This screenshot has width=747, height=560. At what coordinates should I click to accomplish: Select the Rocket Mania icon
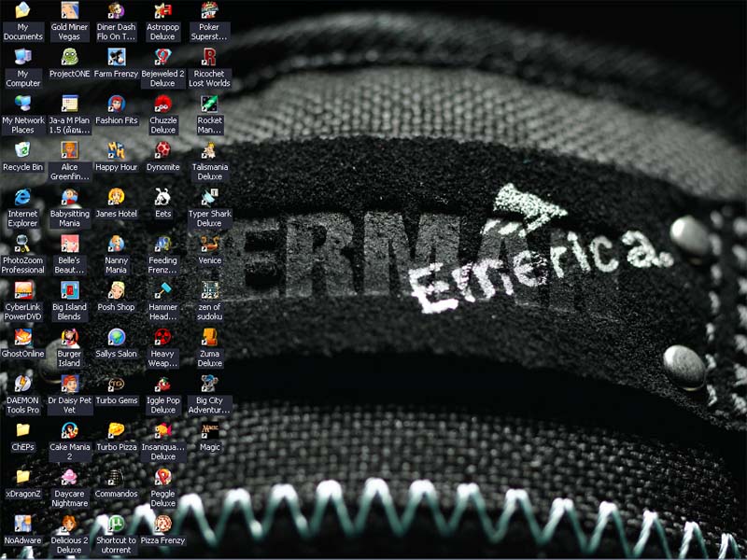point(209,104)
